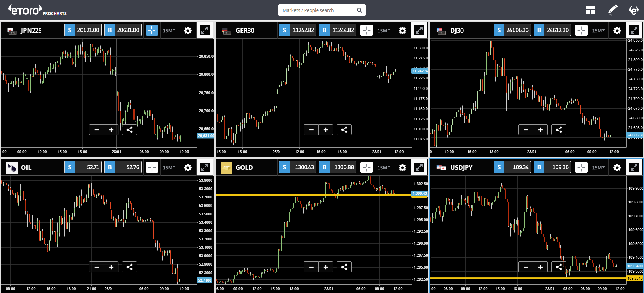Open JPN225 chart settings gear
Screen dimensions: 644x293
(x=188, y=31)
